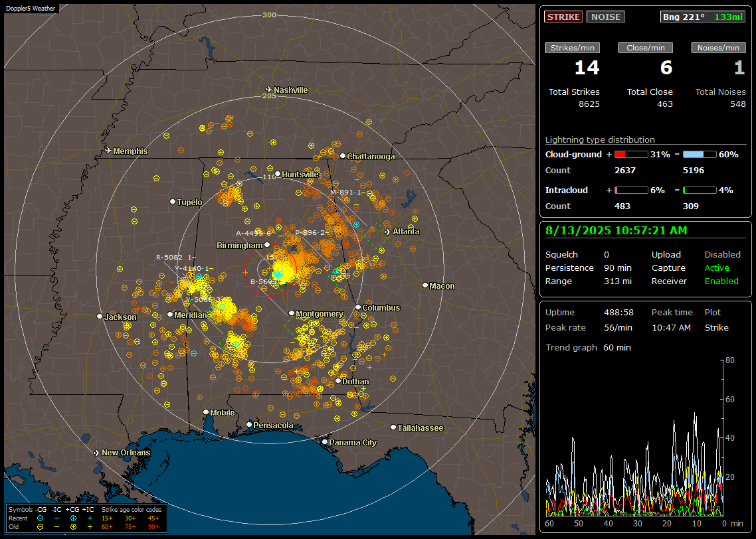Click the Dothan city dot
This screenshot has width=756, height=539.
click(x=338, y=380)
